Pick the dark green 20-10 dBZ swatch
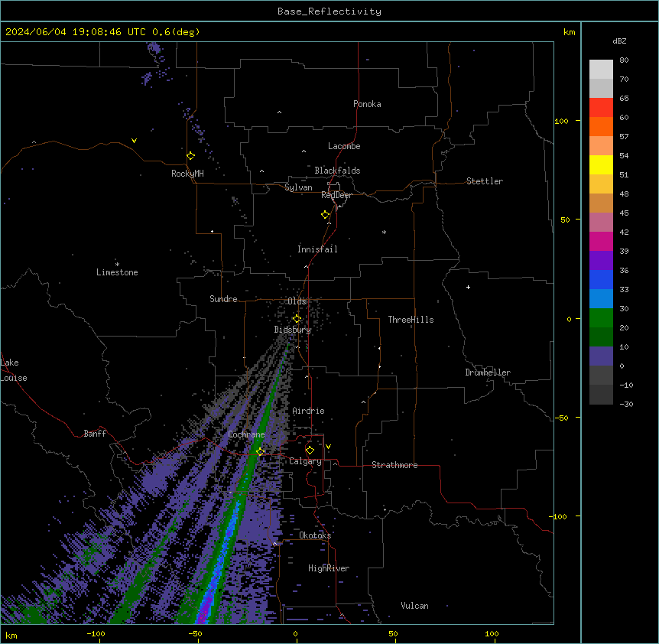The height and width of the screenshot is (644, 659). pos(601,337)
